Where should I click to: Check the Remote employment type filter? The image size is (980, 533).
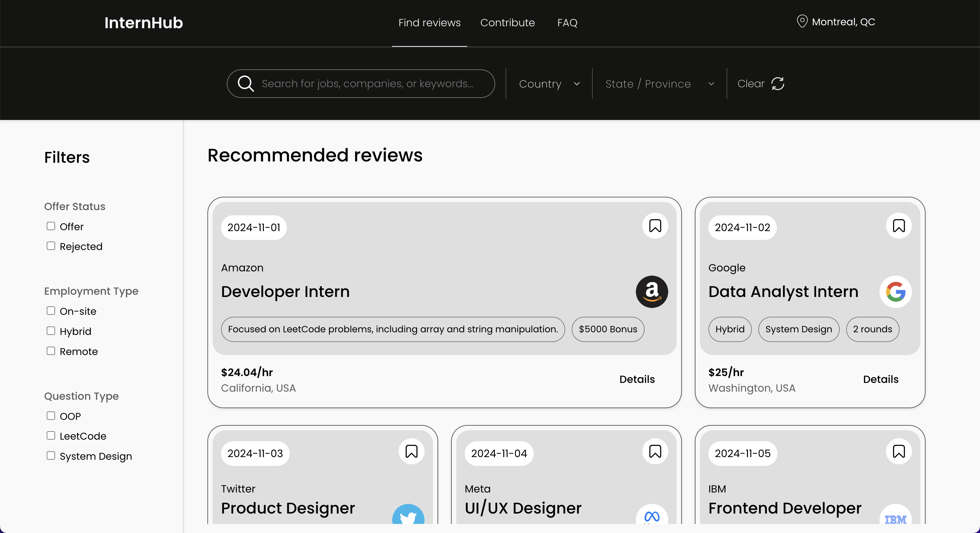click(51, 351)
